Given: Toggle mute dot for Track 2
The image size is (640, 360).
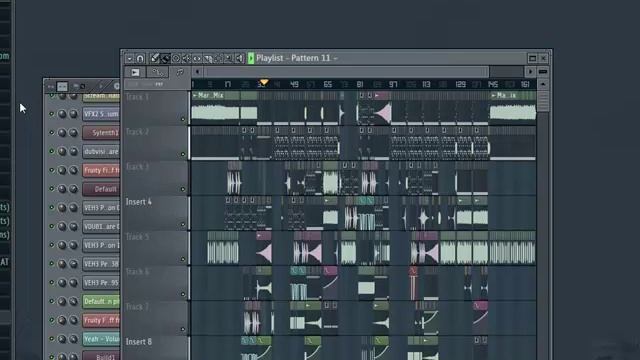Looking at the screenshot, I should tap(183, 154).
